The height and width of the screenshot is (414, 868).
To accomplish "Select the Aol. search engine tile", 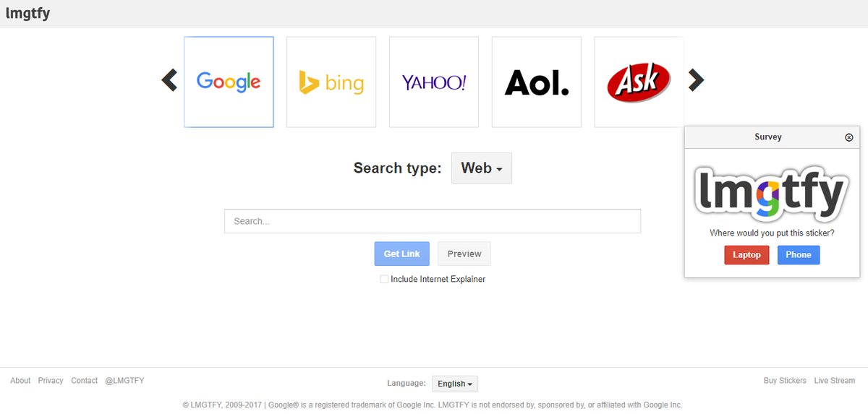I will click(x=537, y=82).
